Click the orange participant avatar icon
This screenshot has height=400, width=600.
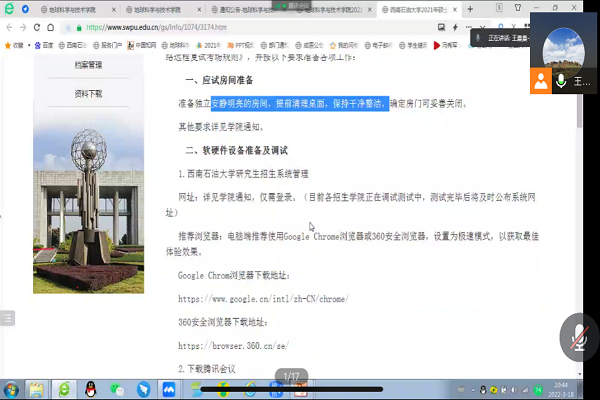coord(541,81)
